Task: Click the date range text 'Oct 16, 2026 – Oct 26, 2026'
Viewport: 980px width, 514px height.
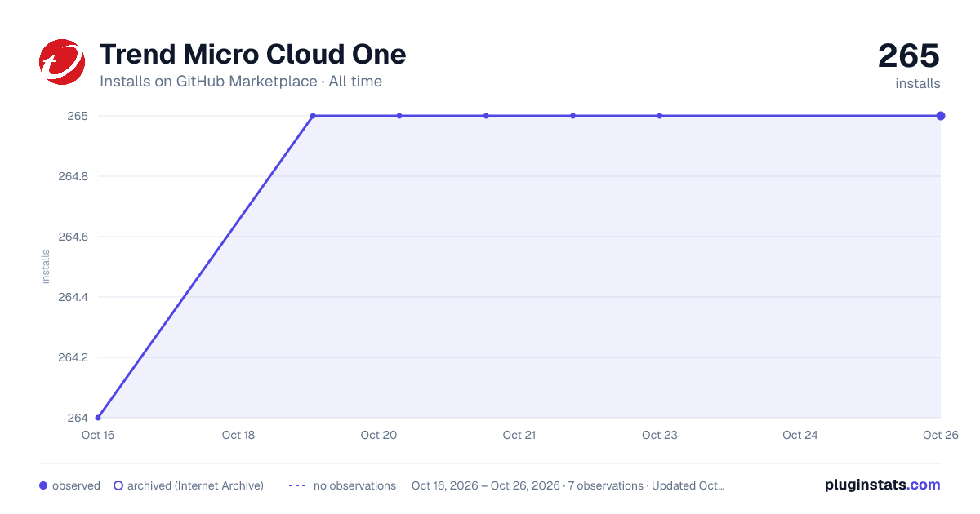Action: [486, 485]
